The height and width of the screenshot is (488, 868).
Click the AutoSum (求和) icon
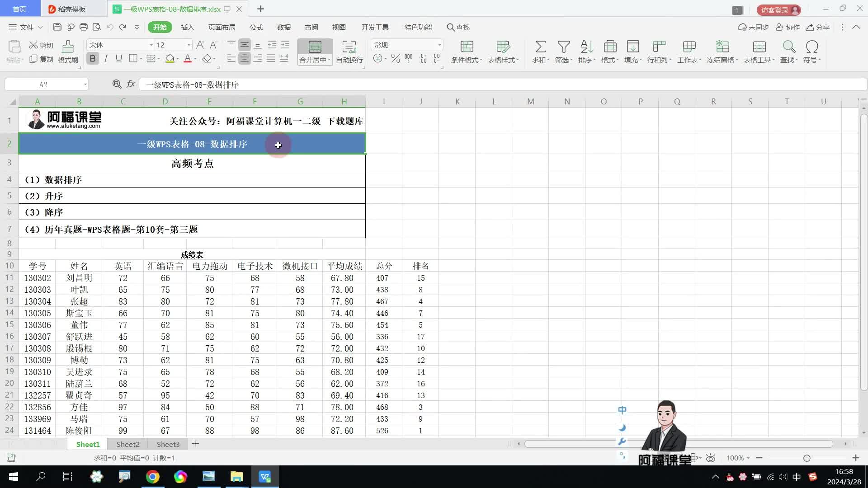coord(540,47)
